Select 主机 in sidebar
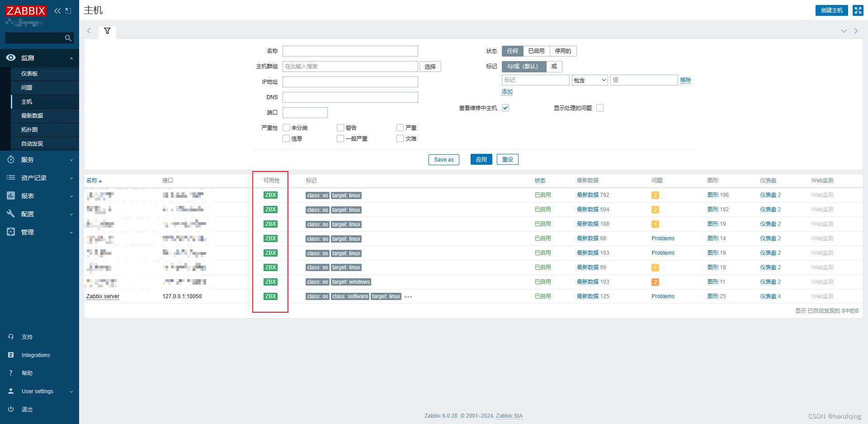Viewport: 868px width, 424px height. (45, 102)
